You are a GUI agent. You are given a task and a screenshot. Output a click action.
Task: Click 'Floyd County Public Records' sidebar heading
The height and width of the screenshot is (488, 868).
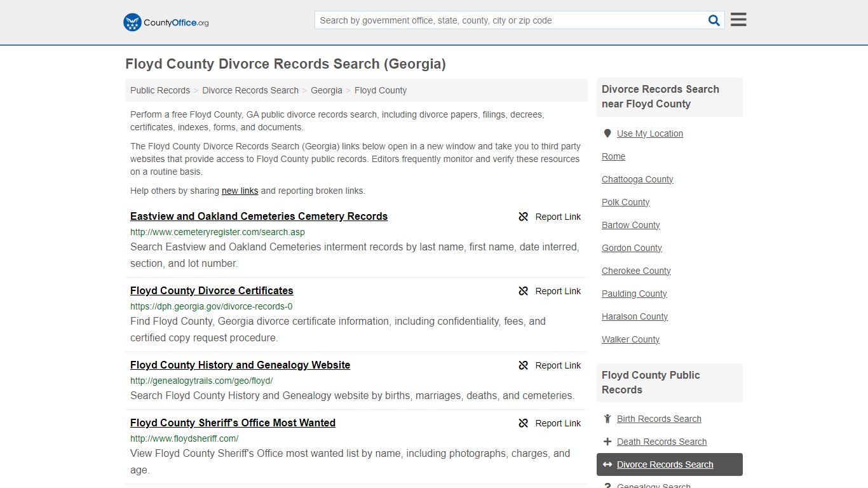pyautogui.click(x=651, y=383)
